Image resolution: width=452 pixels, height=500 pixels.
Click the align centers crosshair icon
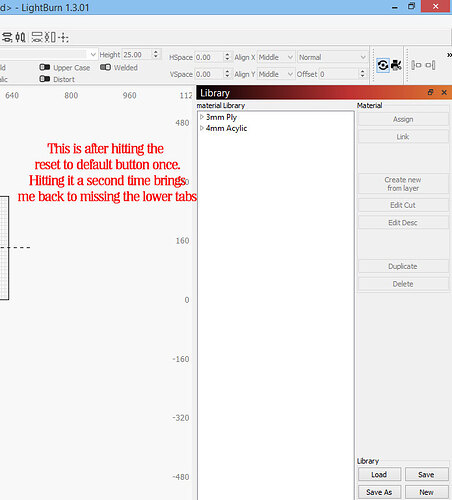[x=63, y=37]
